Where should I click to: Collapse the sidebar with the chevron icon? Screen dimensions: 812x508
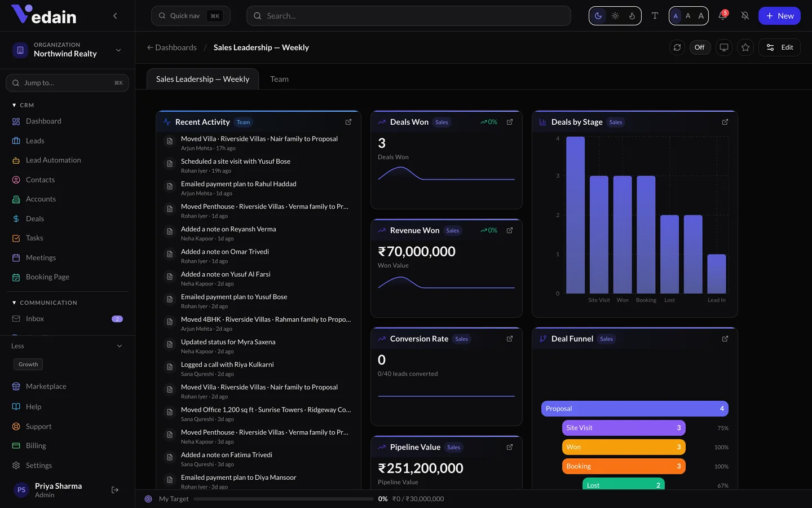pyautogui.click(x=115, y=16)
